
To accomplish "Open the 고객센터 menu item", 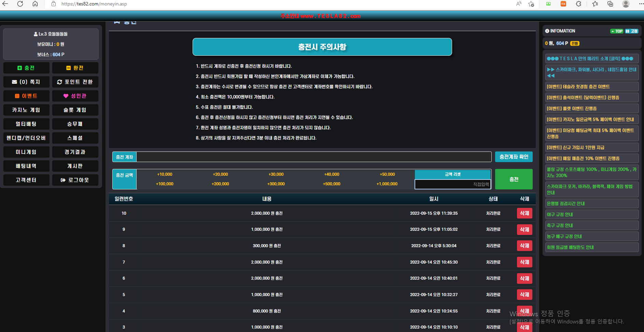I will pyautogui.click(x=26, y=180).
